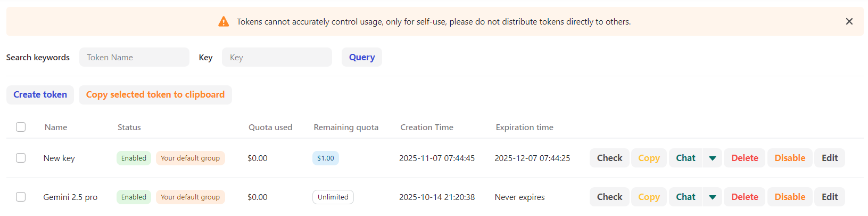Click the orange warning triangle icon
Screen dimensions: 868x216
[224, 21]
